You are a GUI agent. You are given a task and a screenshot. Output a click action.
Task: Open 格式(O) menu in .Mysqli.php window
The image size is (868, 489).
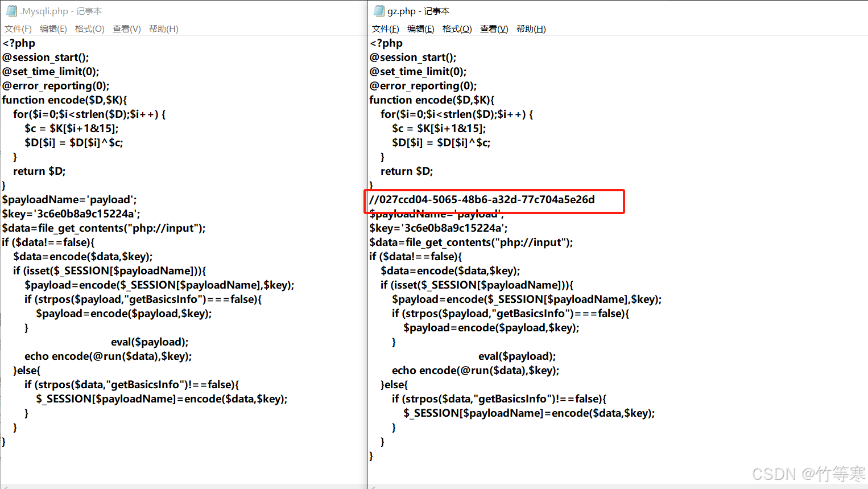click(90, 29)
